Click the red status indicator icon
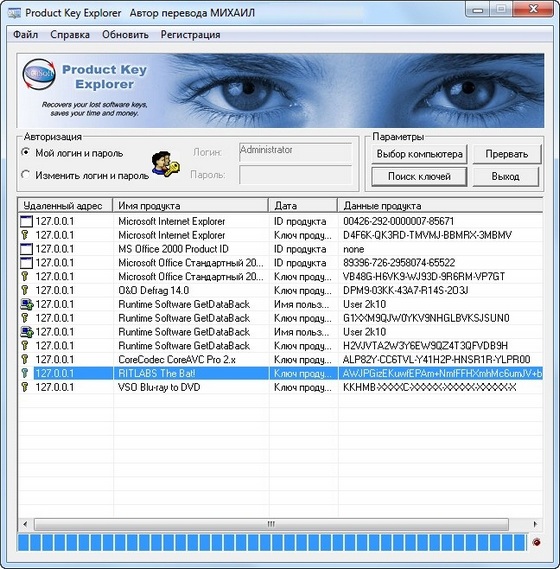 pyautogui.click(x=536, y=542)
